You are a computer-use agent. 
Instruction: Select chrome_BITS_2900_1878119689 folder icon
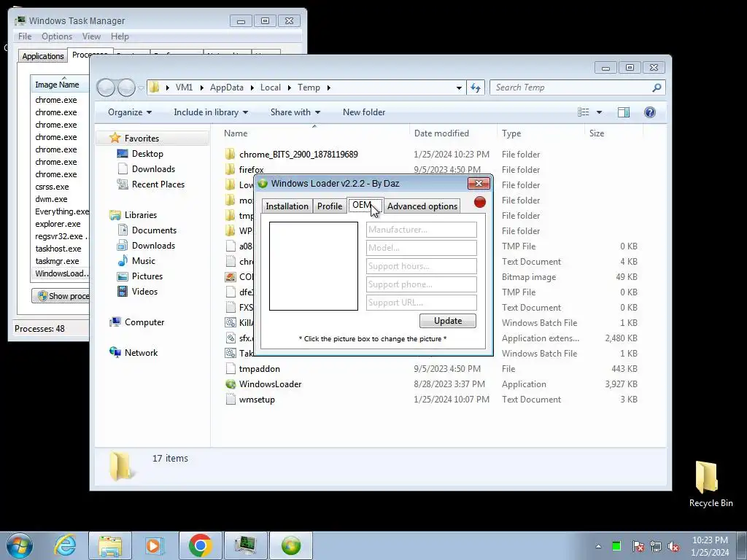(x=230, y=155)
